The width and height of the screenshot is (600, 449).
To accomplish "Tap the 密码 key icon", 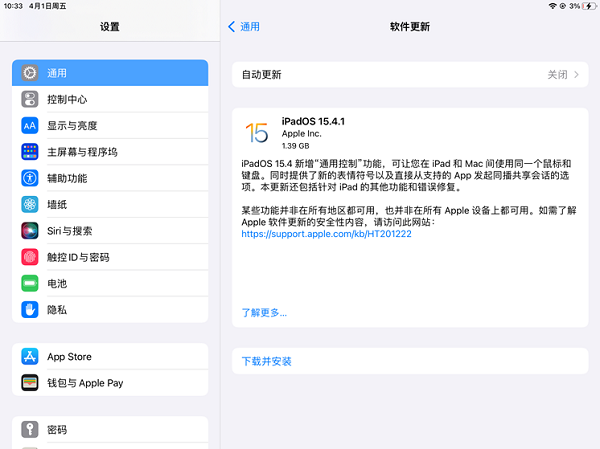I will 30,429.
